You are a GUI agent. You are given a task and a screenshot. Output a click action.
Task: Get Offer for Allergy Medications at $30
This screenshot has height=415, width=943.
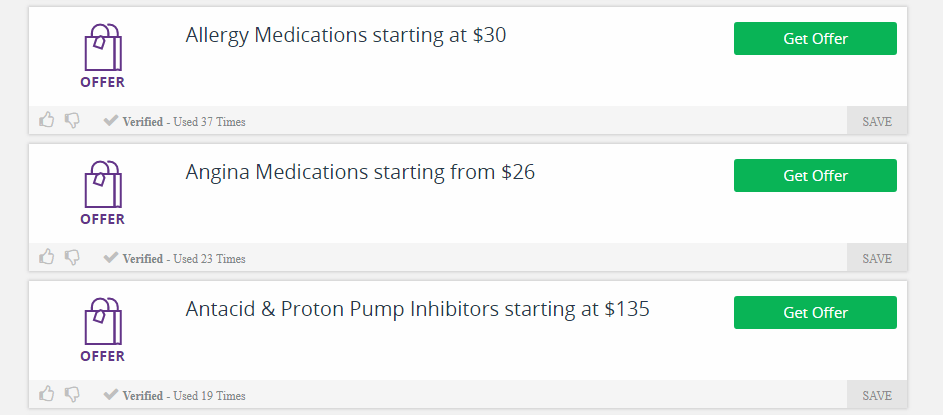tap(815, 38)
